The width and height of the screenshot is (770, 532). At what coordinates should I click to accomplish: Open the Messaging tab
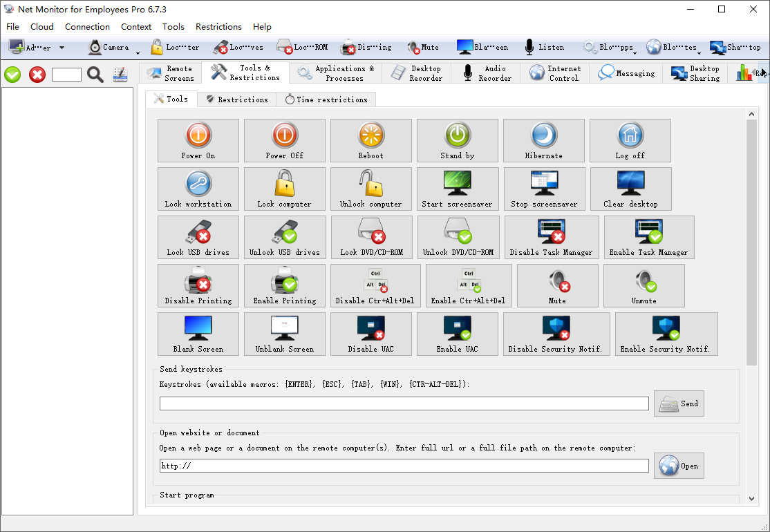point(626,73)
